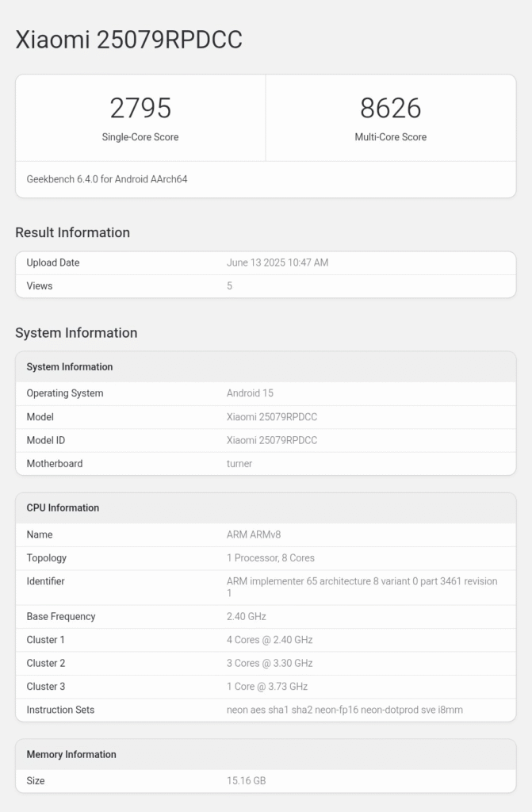
Task: Click the Cluster 3 value 1 Core @ 3.73 GHz
Action: point(267,686)
